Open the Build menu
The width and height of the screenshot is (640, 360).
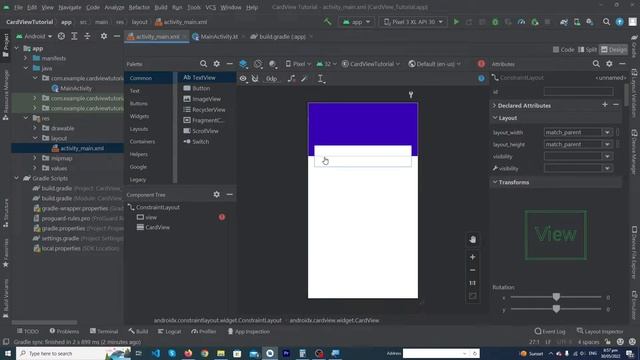click(161, 7)
